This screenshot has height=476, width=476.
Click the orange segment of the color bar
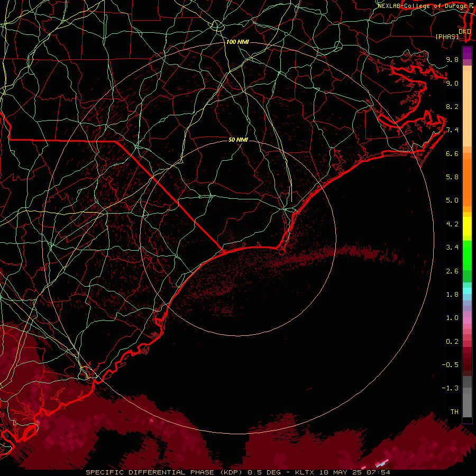coord(467,182)
